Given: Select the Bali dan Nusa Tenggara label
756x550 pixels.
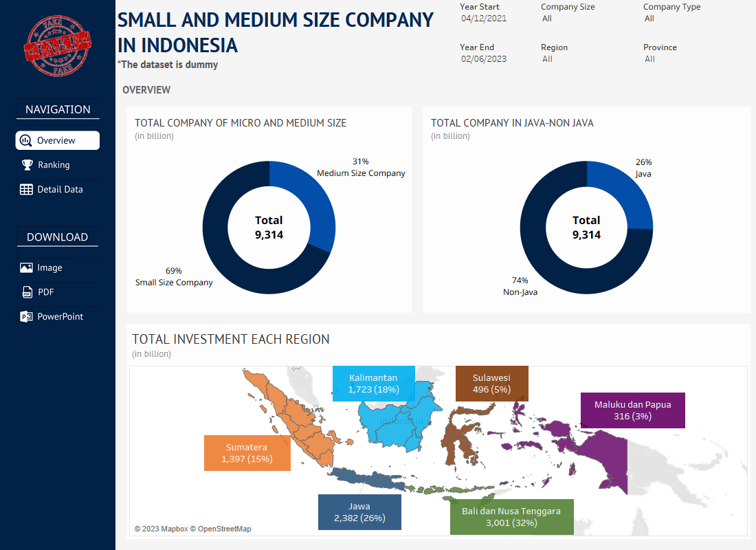Looking at the screenshot, I should 511,517.
